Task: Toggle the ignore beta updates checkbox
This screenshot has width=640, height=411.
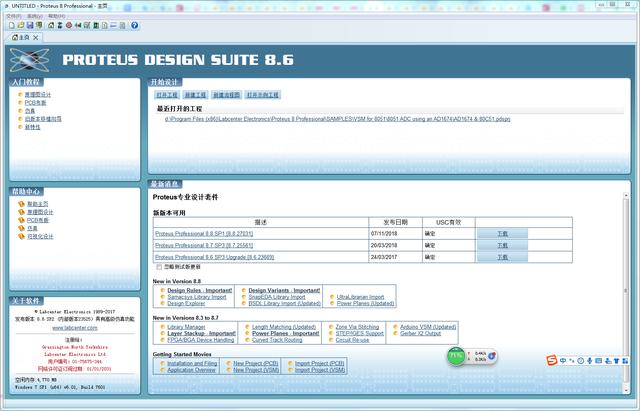Action: tap(159, 267)
